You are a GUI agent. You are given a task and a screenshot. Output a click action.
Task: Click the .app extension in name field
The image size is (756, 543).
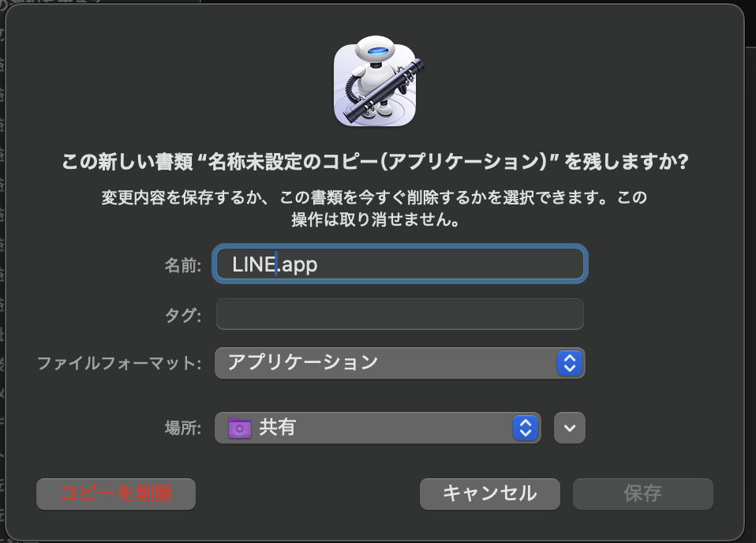pyautogui.click(x=298, y=265)
